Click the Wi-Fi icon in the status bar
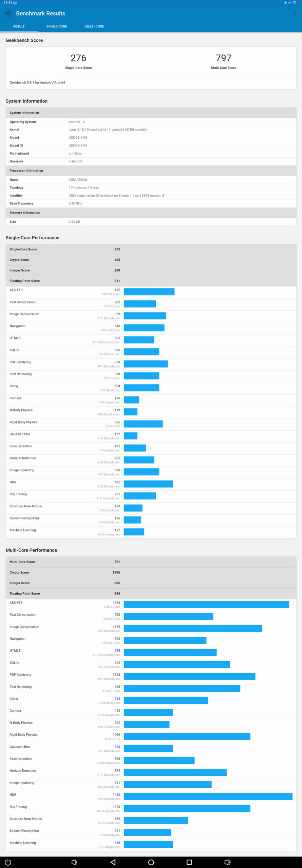The image size is (302, 868). (x=295, y=3)
